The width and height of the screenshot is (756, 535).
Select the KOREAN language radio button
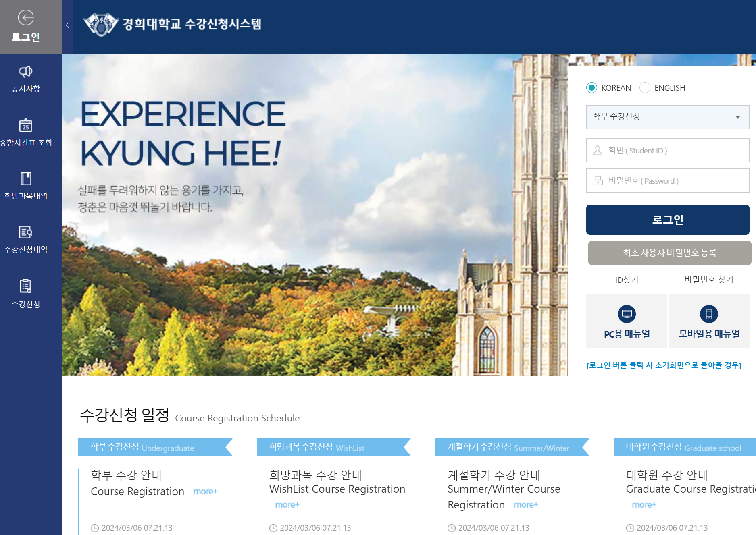591,88
